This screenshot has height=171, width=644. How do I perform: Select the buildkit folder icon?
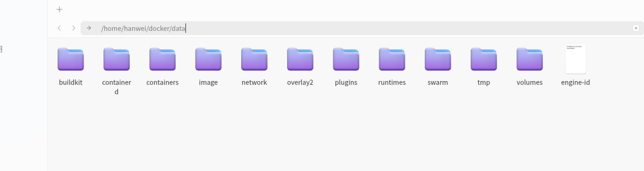click(x=71, y=59)
